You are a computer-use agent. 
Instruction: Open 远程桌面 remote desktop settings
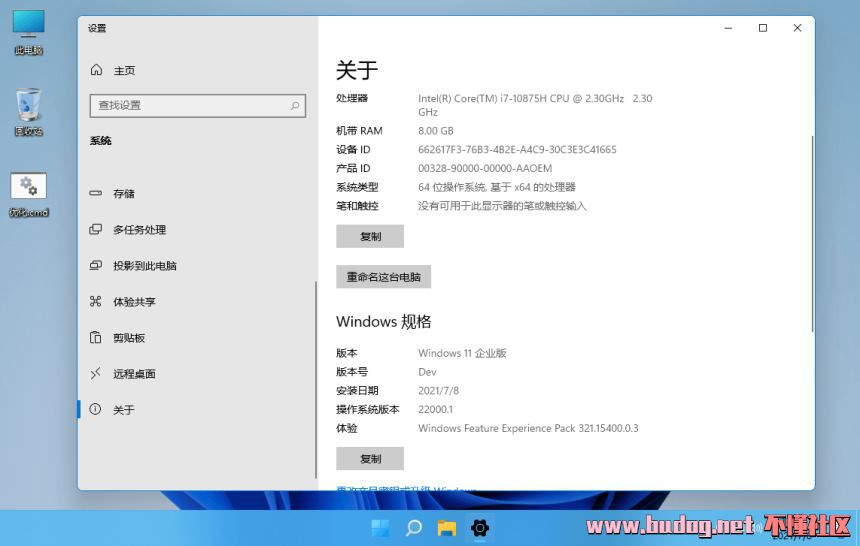point(134,374)
